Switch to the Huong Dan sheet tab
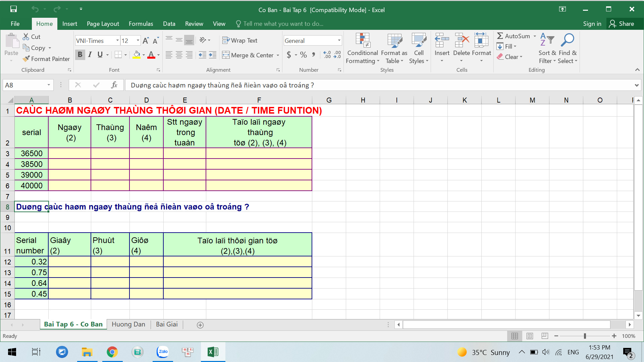The image size is (644, 362). pos(128,324)
